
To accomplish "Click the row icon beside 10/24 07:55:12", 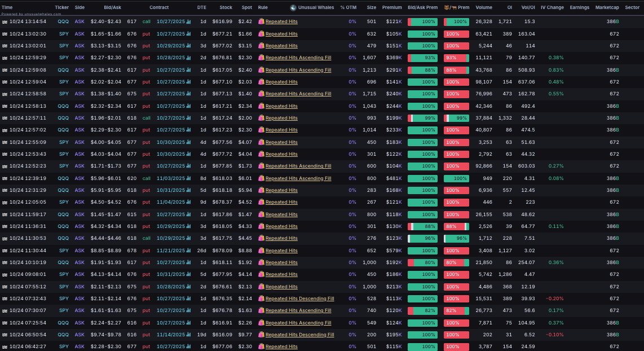I will point(5,287).
